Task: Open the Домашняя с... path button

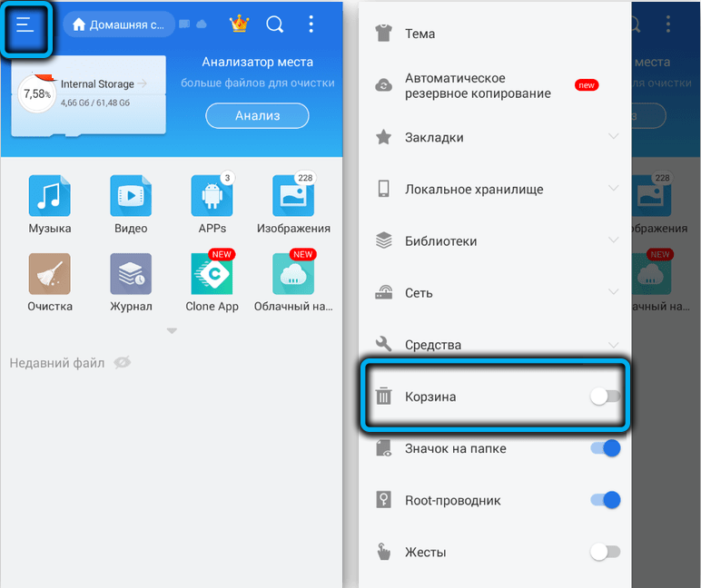Action: 119,24
